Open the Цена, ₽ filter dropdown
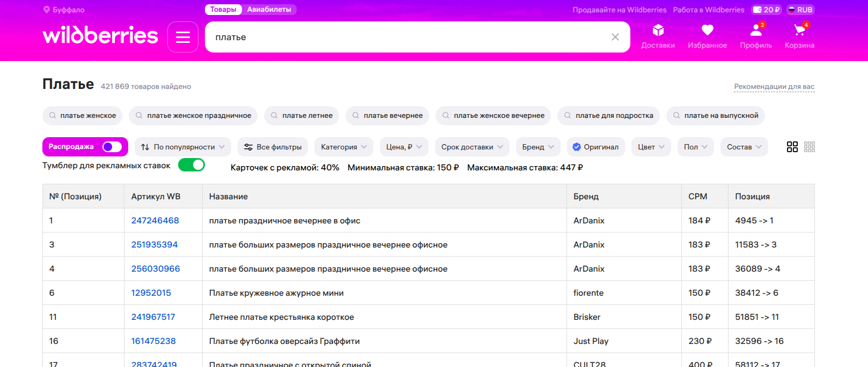This screenshot has width=868, height=367. [404, 147]
